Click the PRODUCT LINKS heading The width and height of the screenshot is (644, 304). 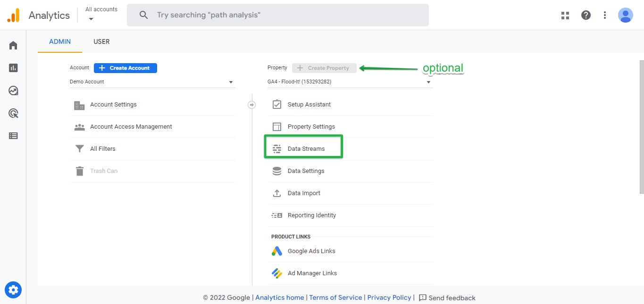click(x=291, y=237)
